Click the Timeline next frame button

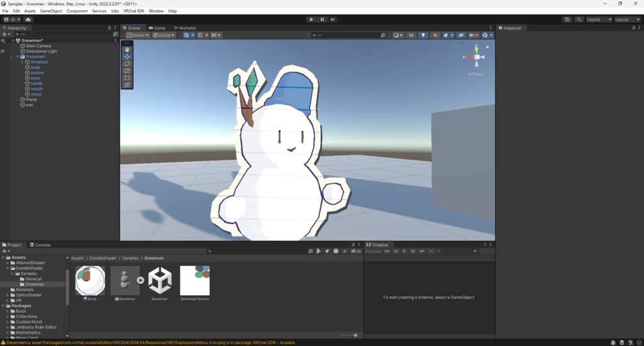(x=413, y=251)
